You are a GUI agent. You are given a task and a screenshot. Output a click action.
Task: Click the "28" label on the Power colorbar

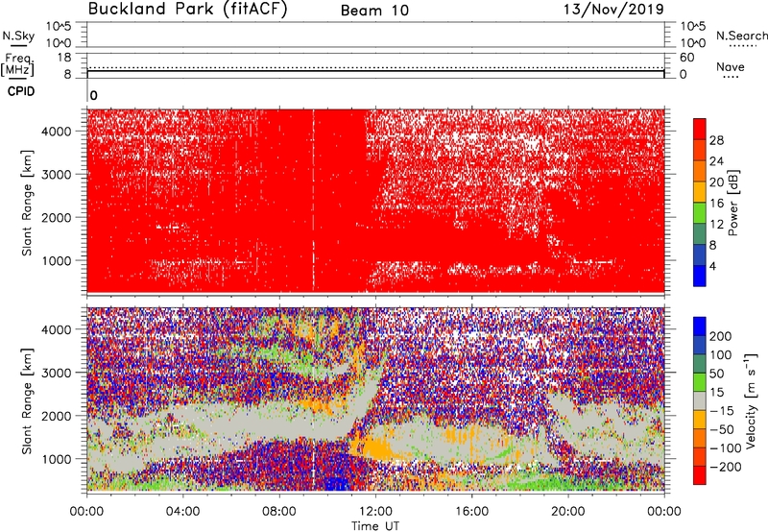(716, 140)
